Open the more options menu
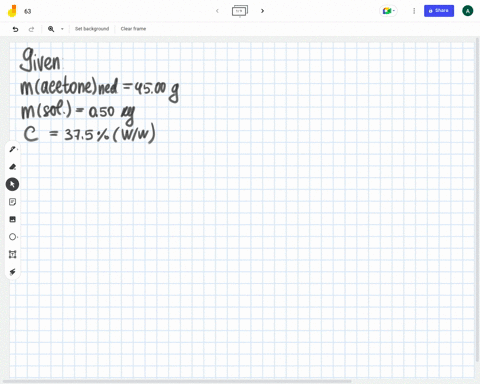The image size is (480, 384). click(x=414, y=11)
